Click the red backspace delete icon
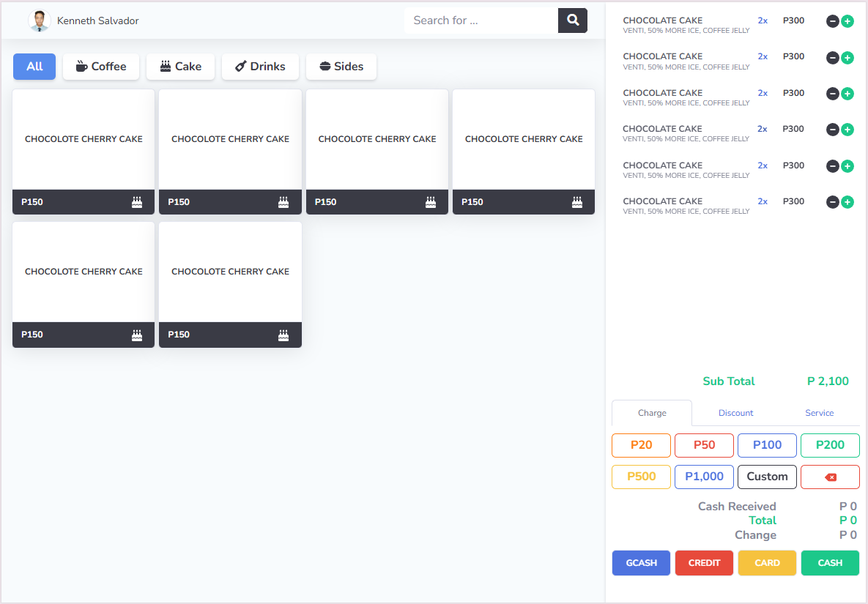Viewport: 868px width, 604px height. click(x=830, y=477)
